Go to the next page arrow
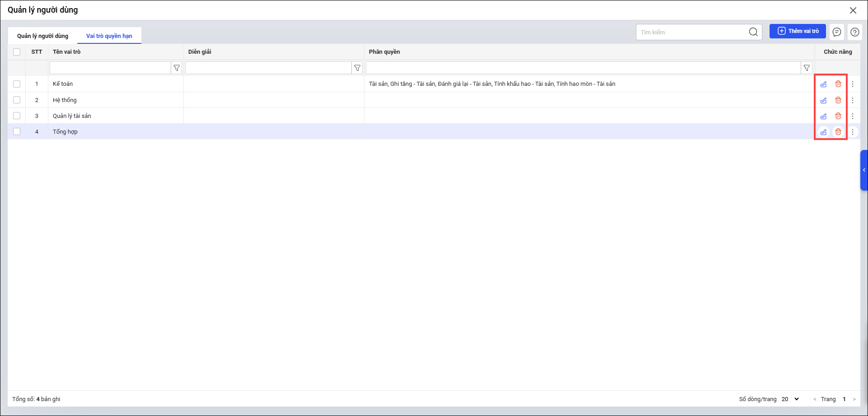The width and height of the screenshot is (868, 416). [x=854, y=399]
